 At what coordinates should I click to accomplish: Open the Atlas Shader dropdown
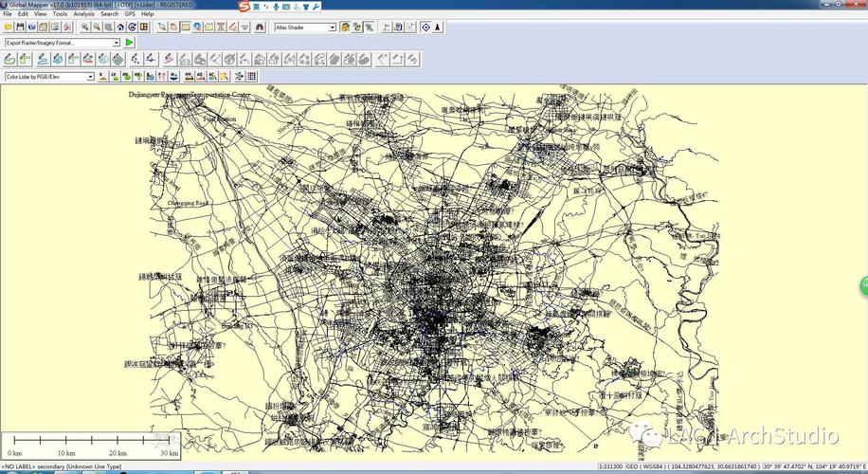coord(333,27)
